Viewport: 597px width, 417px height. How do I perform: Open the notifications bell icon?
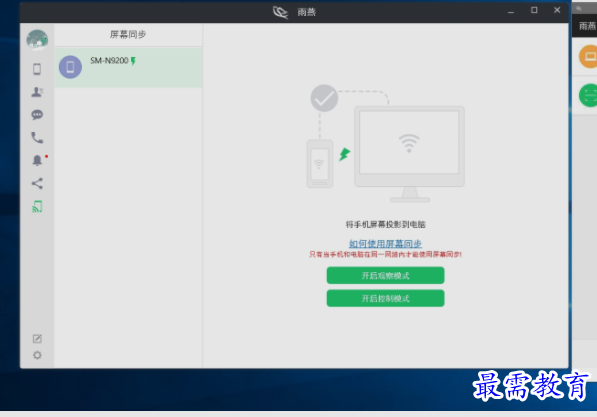tap(37, 160)
